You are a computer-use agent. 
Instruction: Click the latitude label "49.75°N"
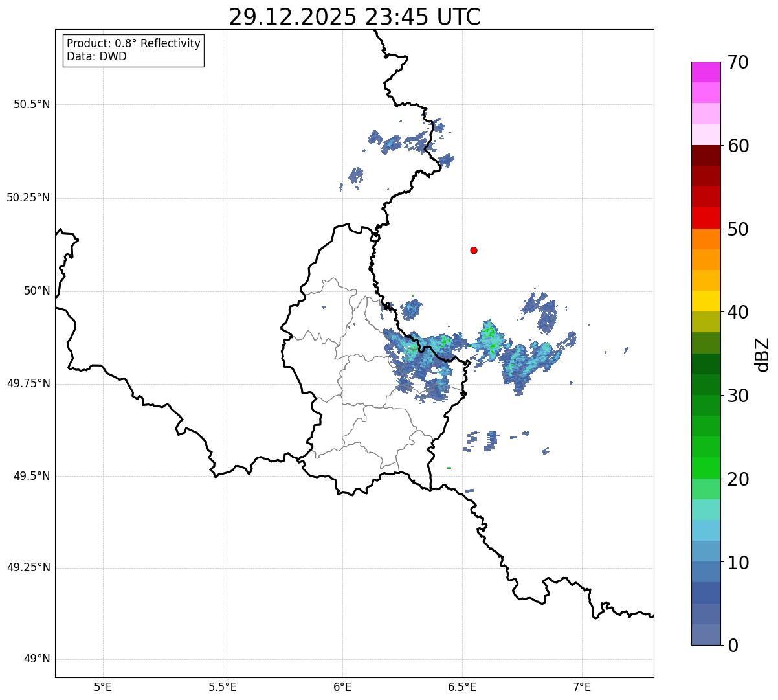pos(28,383)
